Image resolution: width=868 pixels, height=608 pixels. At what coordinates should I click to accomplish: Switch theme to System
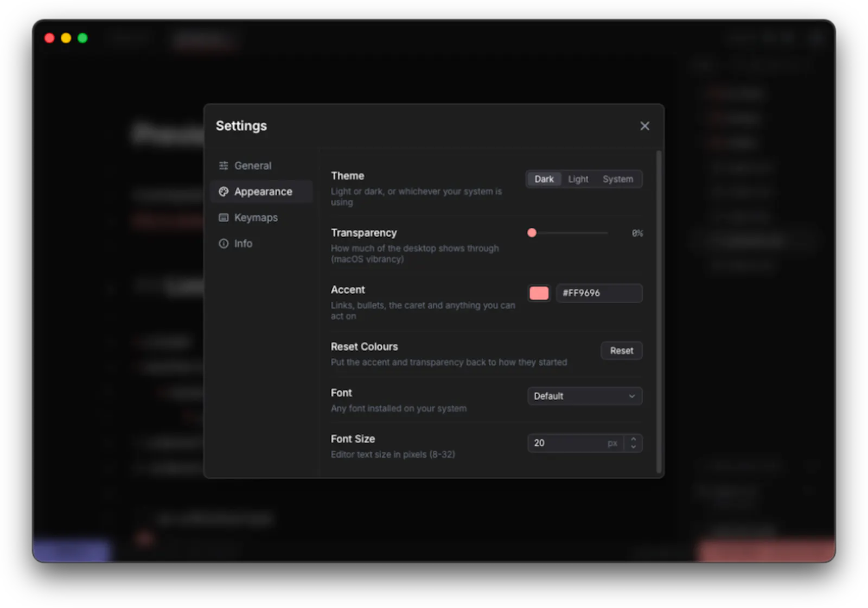pos(618,179)
